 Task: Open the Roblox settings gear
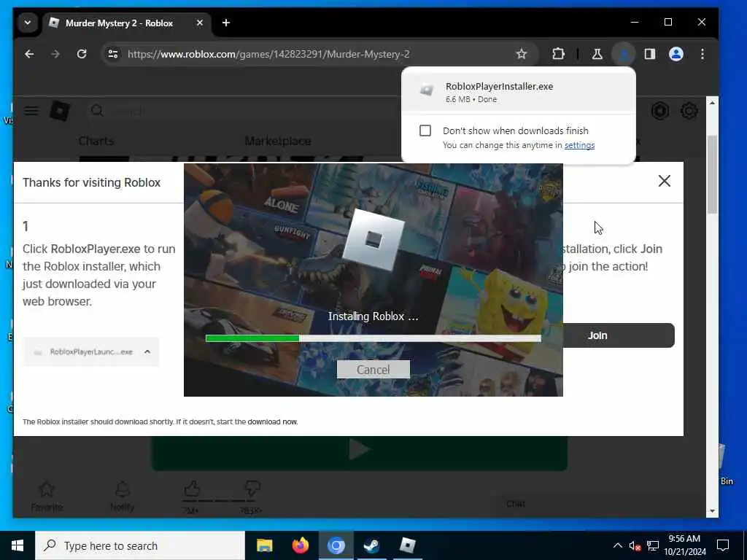(x=689, y=111)
